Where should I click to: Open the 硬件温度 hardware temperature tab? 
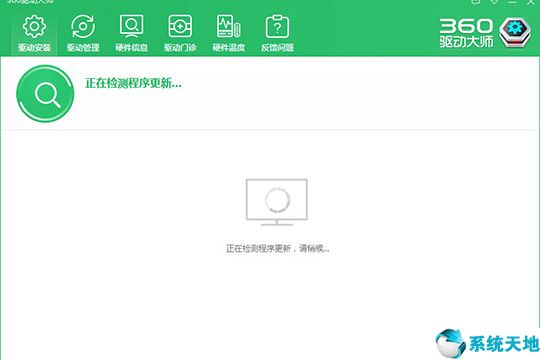tap(229, 34)
